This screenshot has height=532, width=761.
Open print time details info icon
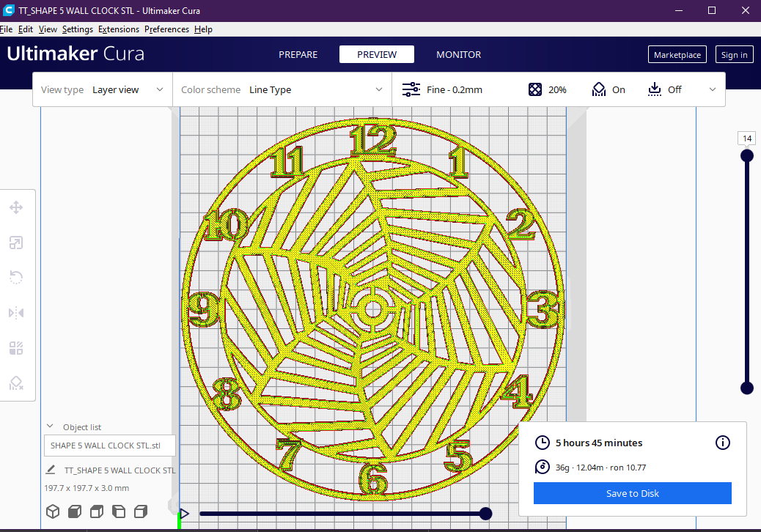(723, 443)
